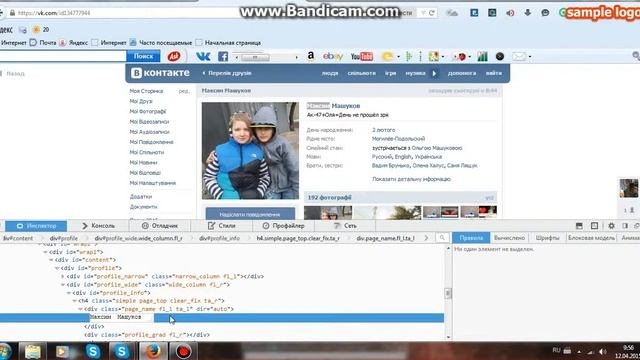Click the VK toolbar icon
The width and height of the screenshot is (640, 360).
point(203,56)
